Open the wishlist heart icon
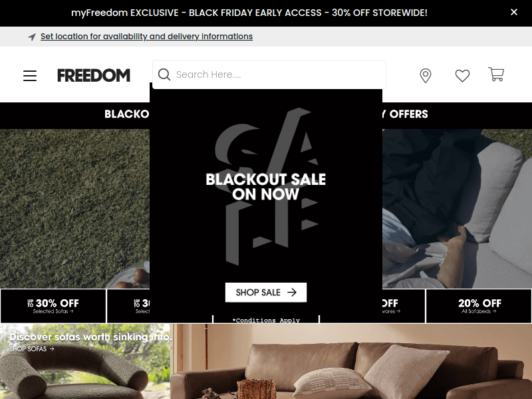This screenshot has height=399, width=532. (x=462, y=75)
